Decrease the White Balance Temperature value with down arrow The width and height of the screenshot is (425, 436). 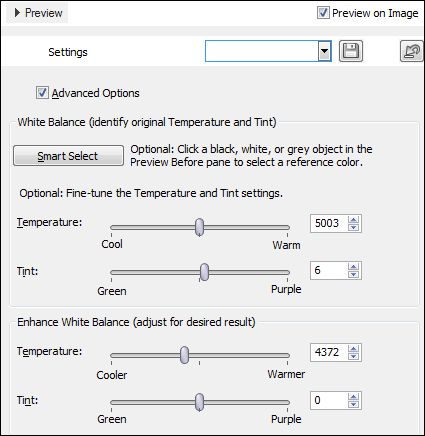click(353, 227)
